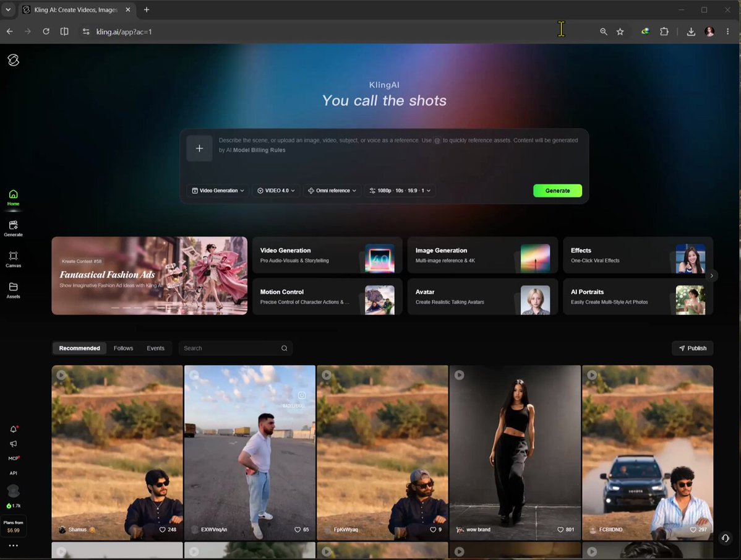741x560 pixels.
Task: Click the plus button to upload reference
Action: [199, 149]
